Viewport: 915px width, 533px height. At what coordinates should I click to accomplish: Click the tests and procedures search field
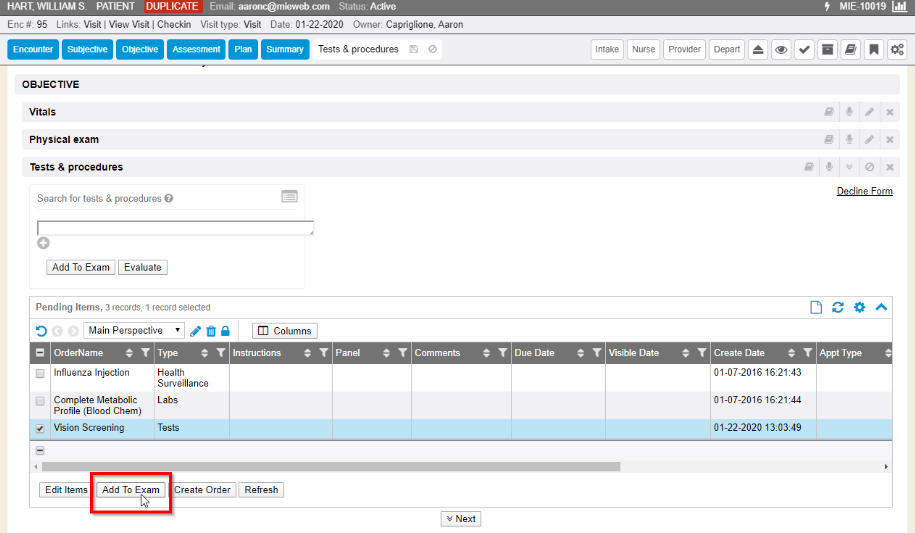[x=175, y=227]
